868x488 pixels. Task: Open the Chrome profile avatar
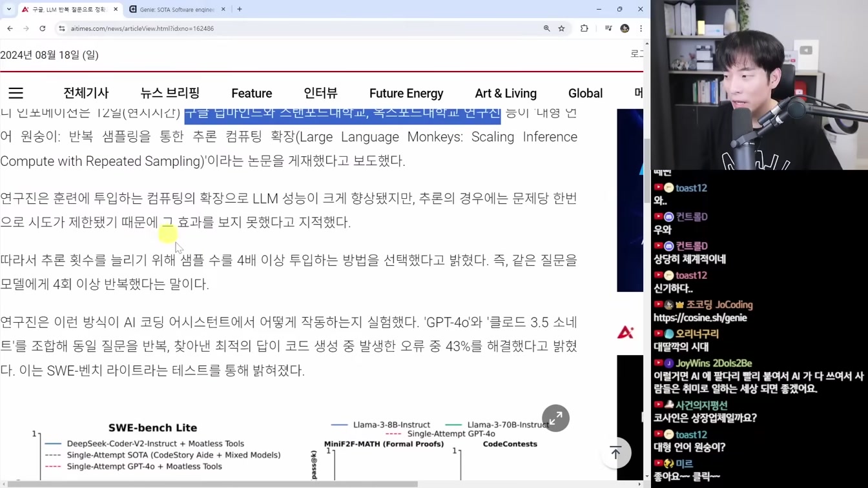coord(625,28)
